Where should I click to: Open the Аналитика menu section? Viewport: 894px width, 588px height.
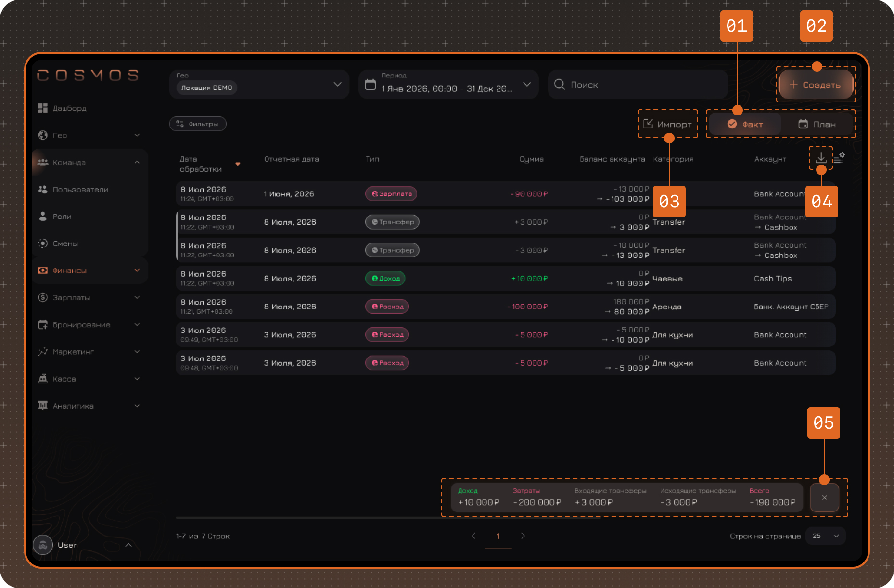(89, 406)
